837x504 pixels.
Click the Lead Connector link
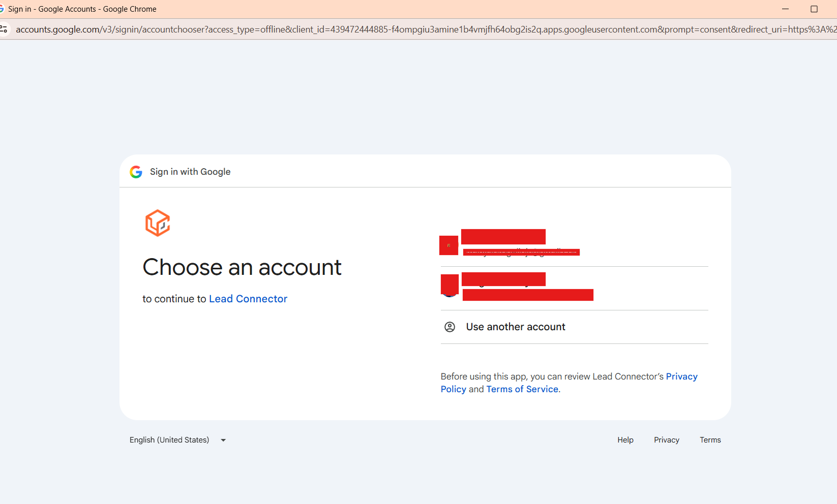point(248,299)
